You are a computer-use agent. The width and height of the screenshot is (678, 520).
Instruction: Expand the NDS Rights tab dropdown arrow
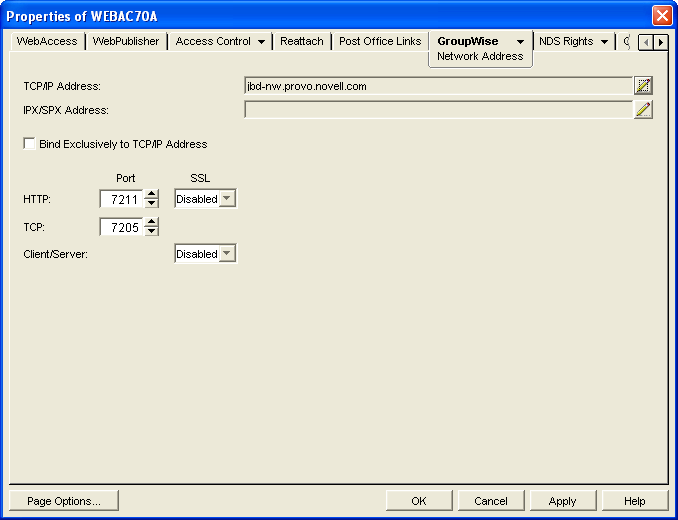[604, 41]
